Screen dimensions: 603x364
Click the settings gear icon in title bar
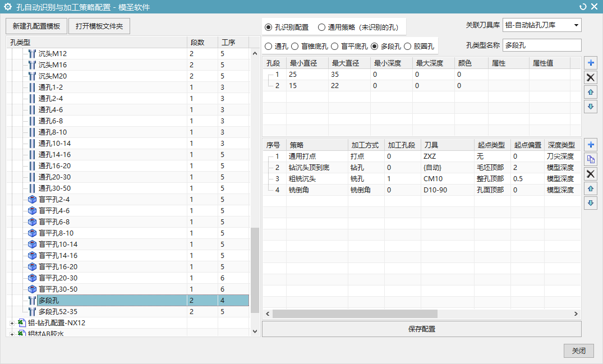(x=8, y=7)
